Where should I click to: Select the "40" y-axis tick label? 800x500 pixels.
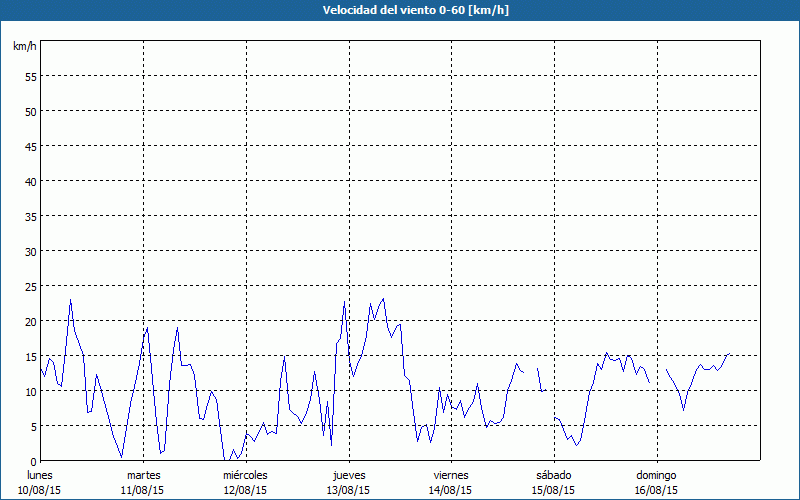tap(30, 181)
